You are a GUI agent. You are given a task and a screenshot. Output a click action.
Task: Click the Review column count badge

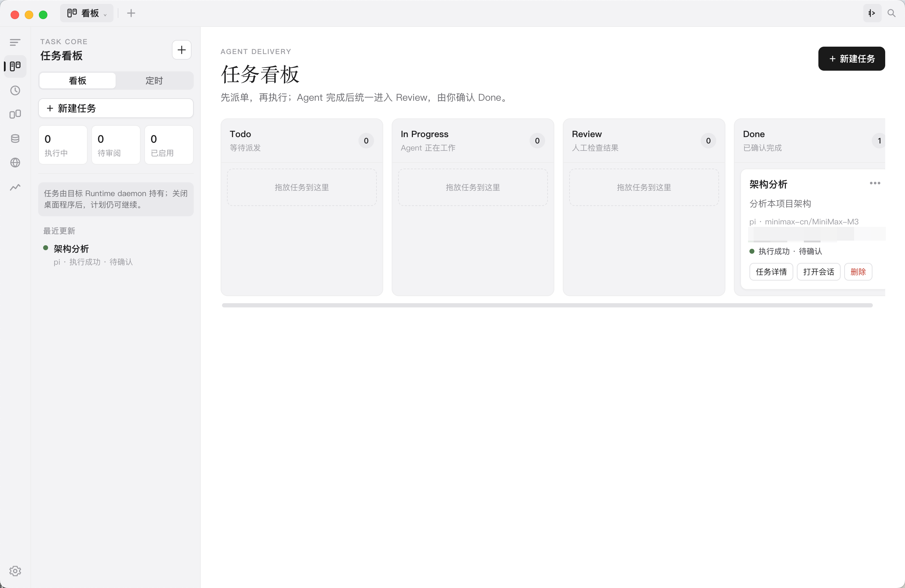pyautogui.click(x=708, y=141)
